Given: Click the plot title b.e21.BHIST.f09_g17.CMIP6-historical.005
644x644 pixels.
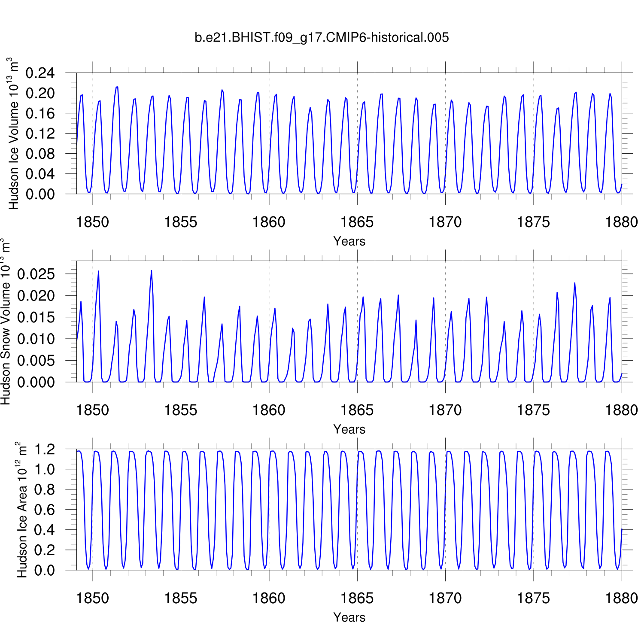Looking at the screenshot, I should coord(322,38).
